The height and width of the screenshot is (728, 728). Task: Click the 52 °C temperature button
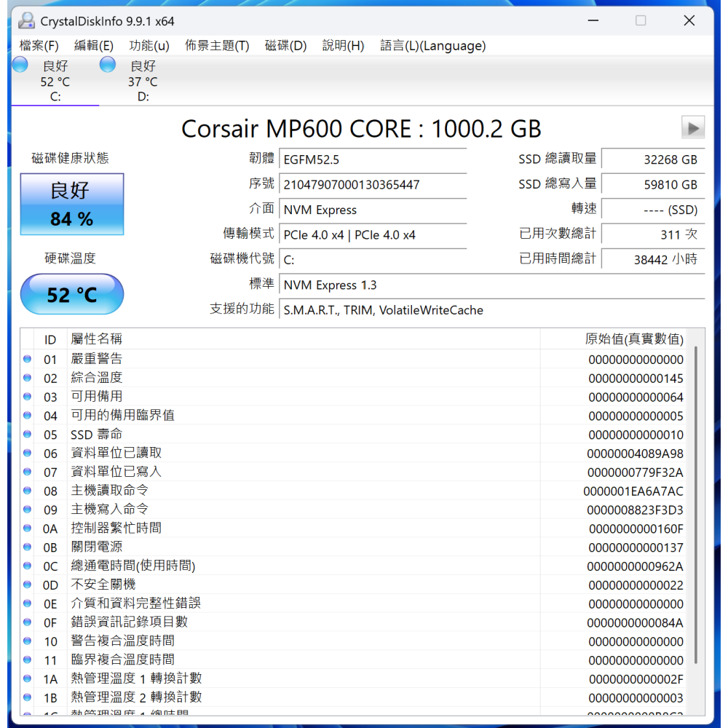pos(72,294)
